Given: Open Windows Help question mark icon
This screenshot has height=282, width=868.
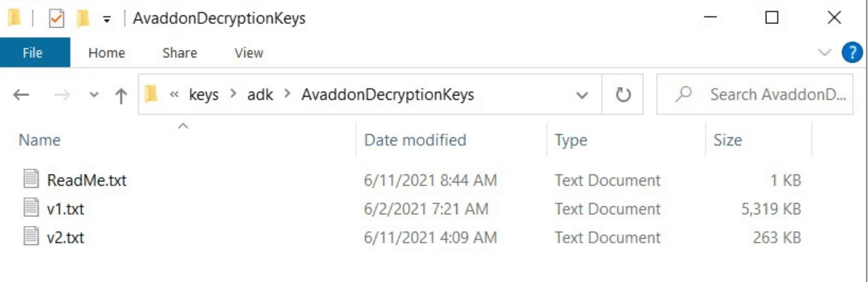Looking at the screenshot, I should click(x=852, y=52).
